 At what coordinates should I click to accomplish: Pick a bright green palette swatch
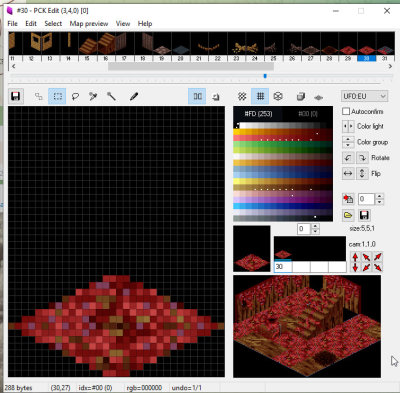(242, 144)
